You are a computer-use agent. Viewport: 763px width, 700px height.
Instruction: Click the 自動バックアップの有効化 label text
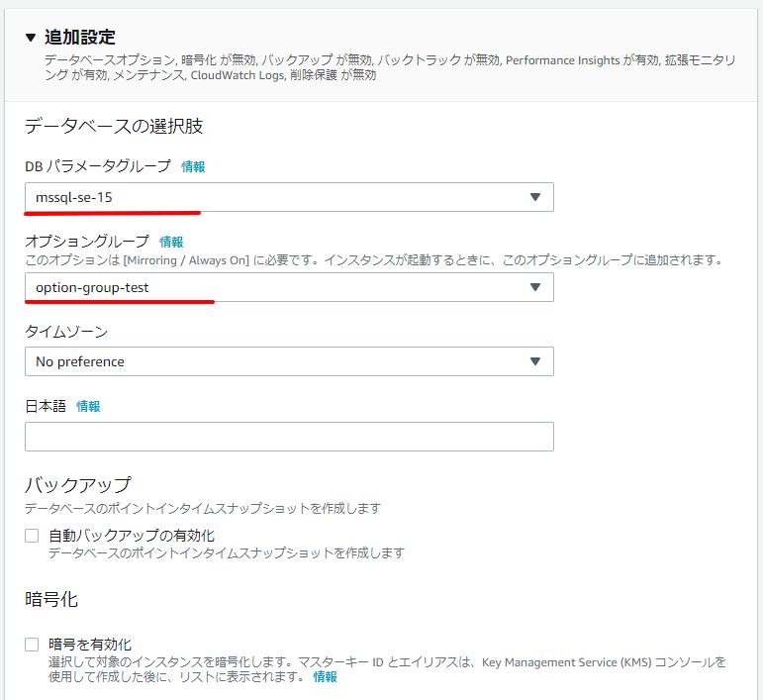(x=132, y=536)
